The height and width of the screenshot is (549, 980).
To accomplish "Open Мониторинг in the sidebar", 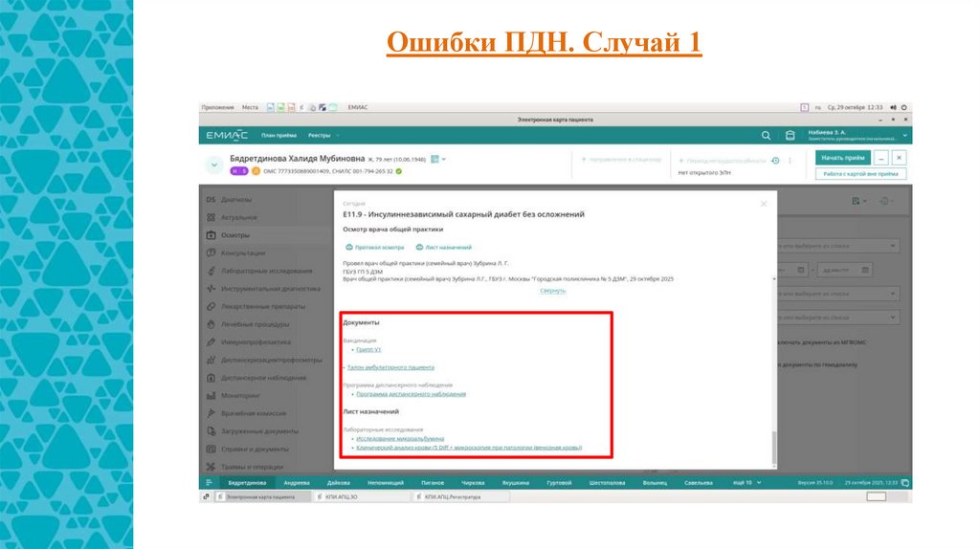I will coord(240,396).
